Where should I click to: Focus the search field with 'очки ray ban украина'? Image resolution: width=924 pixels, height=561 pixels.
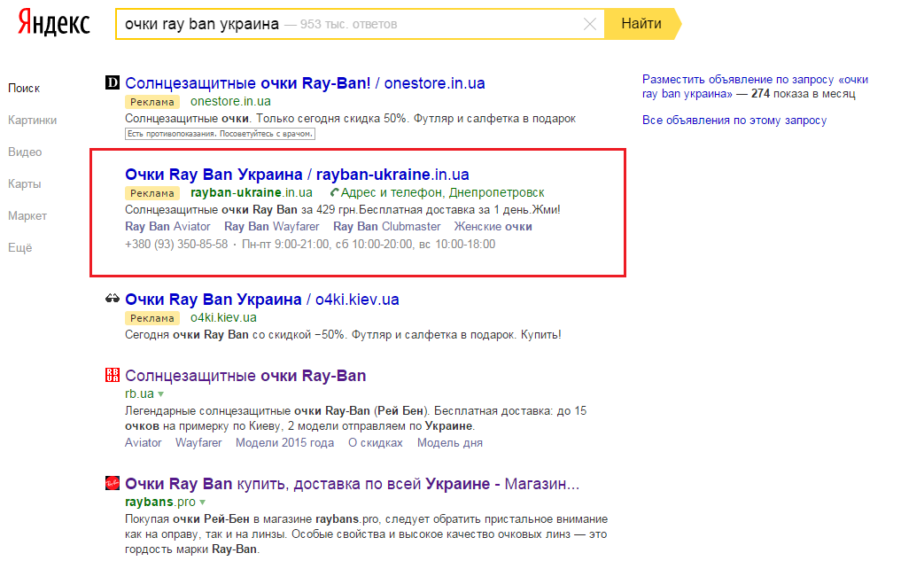[x=360, y=24]
